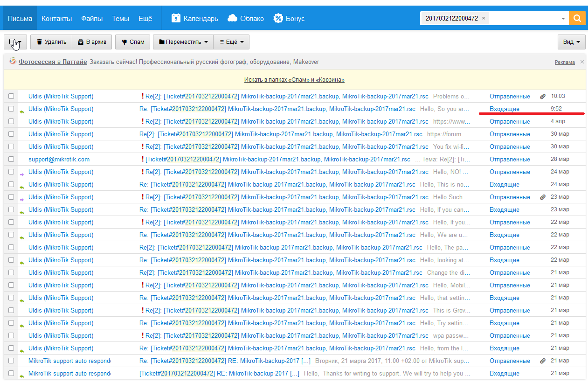Click the forwarded arrow icon on "Hello, NO!" row
The width and height of the screenshot is (588, 383).
click(x=21, y=174)
